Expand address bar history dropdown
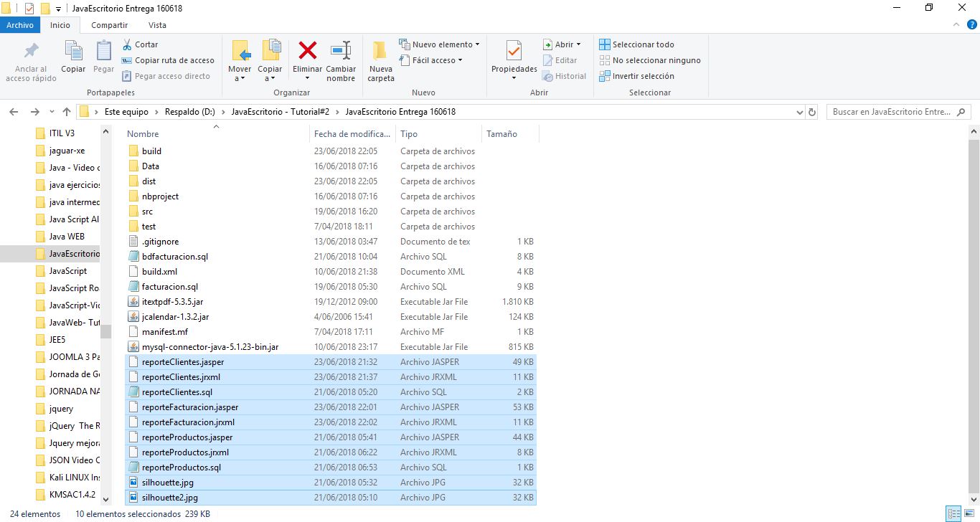 pyautogui.click(x=800, y=113)
